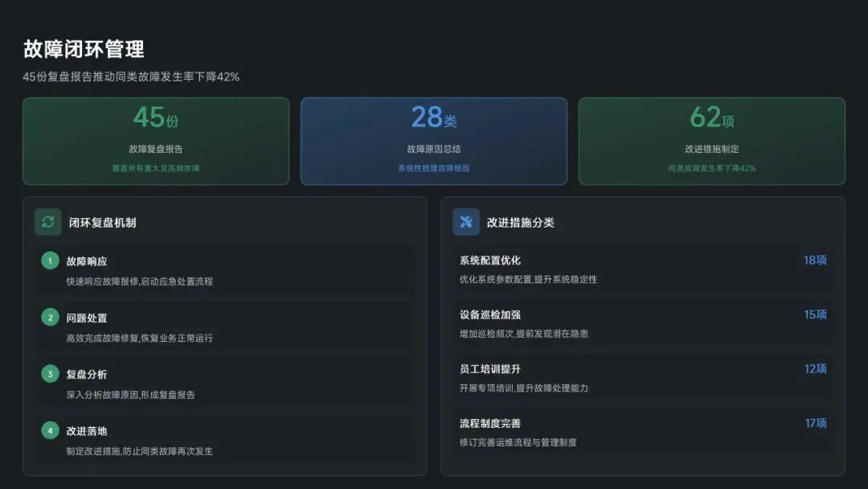Open the 28类 故障原因总结 card

point(434,142)
